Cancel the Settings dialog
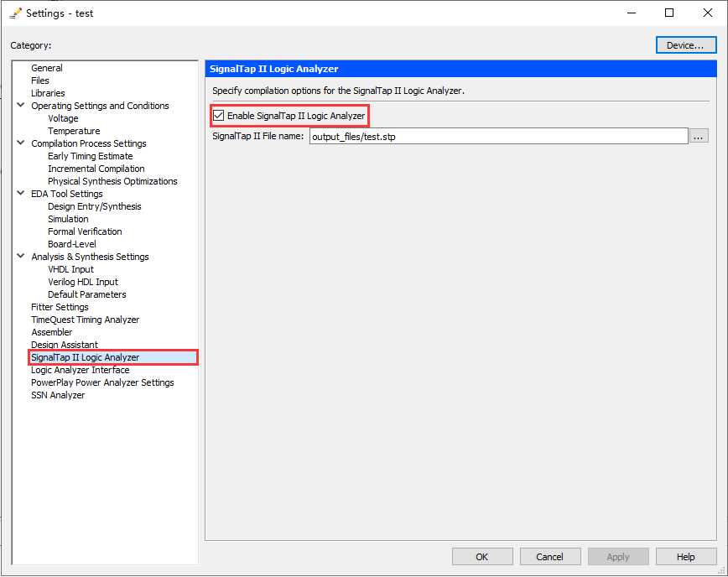This screenshot has width=728, height=577. (x=550, y=556)
